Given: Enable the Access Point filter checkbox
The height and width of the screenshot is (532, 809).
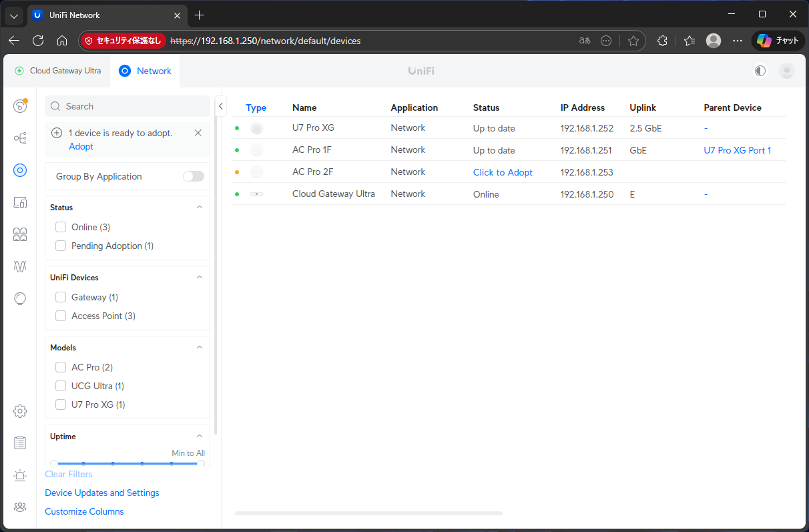Looking at the screenshot, I should pos(61,316).
